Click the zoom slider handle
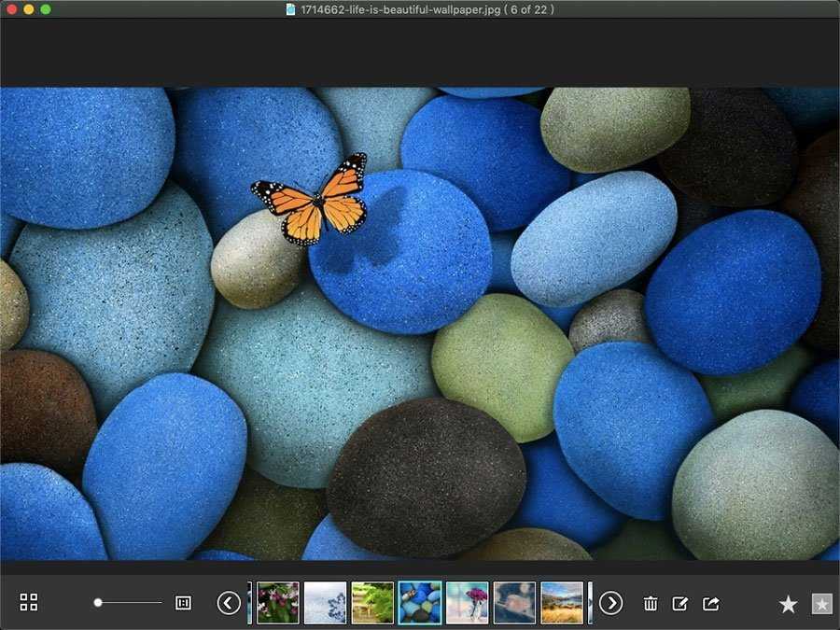This screenshot has width=840, height=630. tap(98, 603)
